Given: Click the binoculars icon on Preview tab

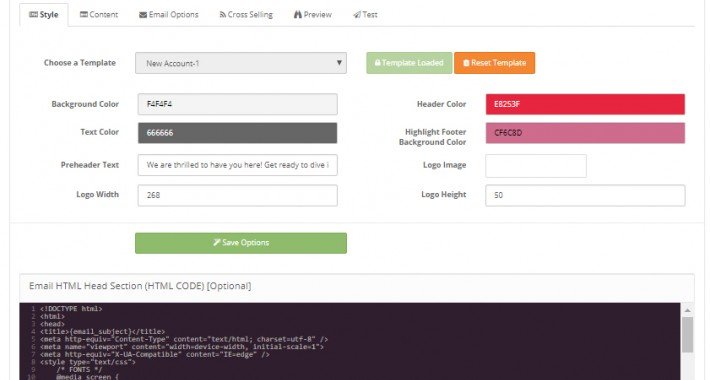Looking at the screenshot, I should tap(297, 15).
